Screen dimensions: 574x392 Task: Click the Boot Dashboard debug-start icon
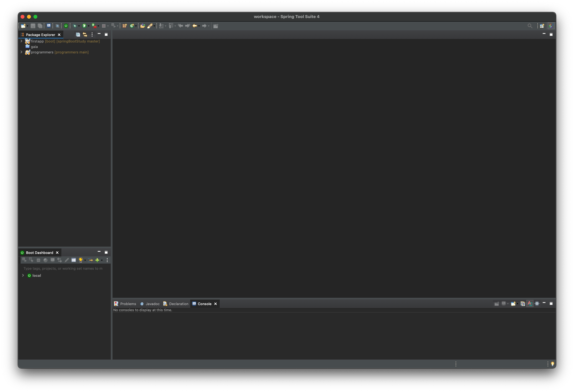click(x=31, y=260)
